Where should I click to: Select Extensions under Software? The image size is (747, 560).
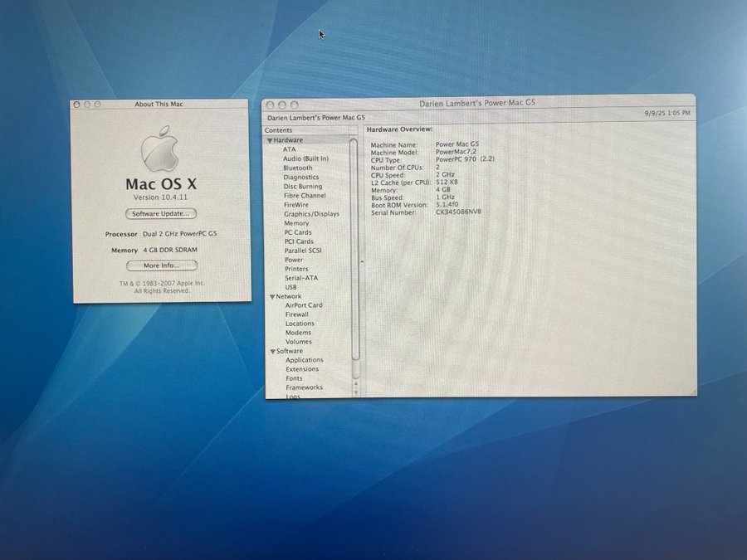click(x=302, y=369)
